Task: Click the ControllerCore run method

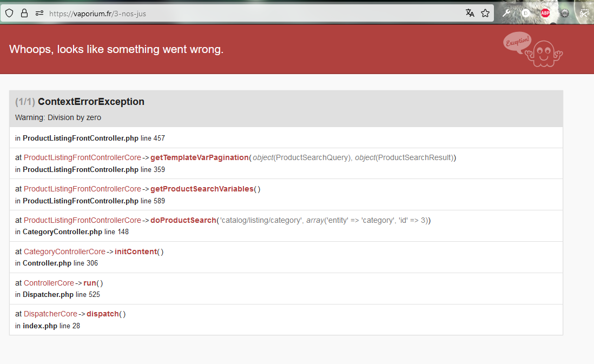Action: pyautogui.click(x=90, y=283)
